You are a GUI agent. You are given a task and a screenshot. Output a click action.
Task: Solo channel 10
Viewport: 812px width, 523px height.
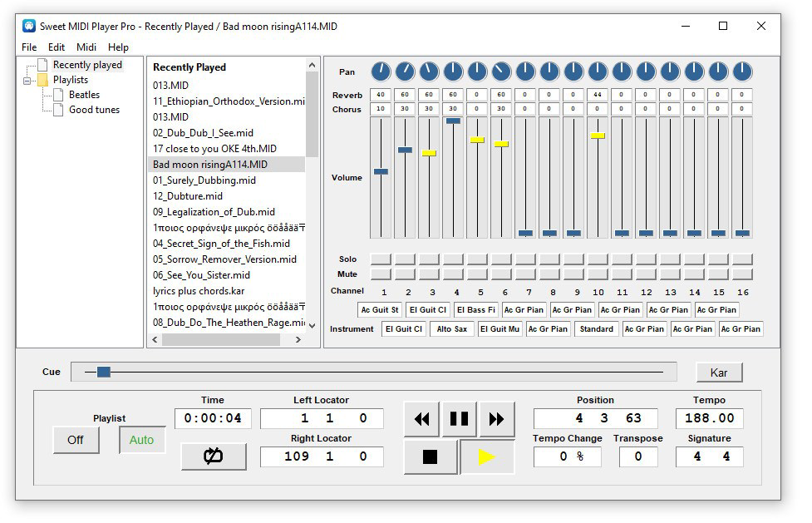click(598, 259)
